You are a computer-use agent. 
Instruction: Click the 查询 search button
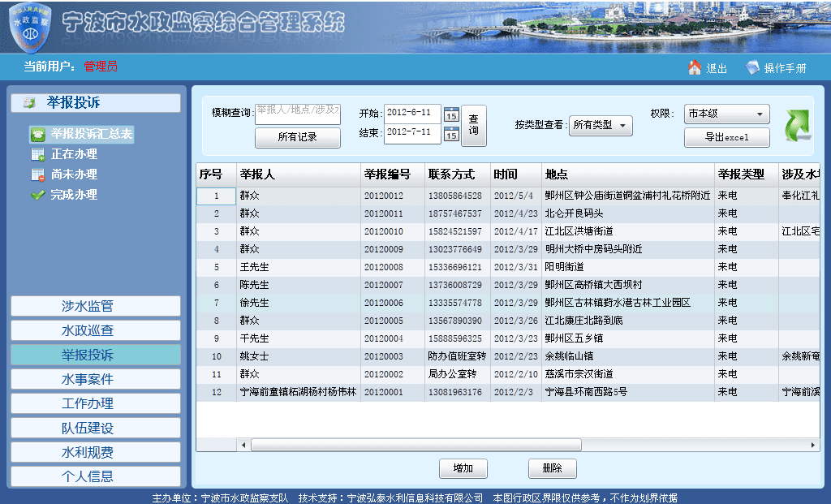click(x=473, y=125)
